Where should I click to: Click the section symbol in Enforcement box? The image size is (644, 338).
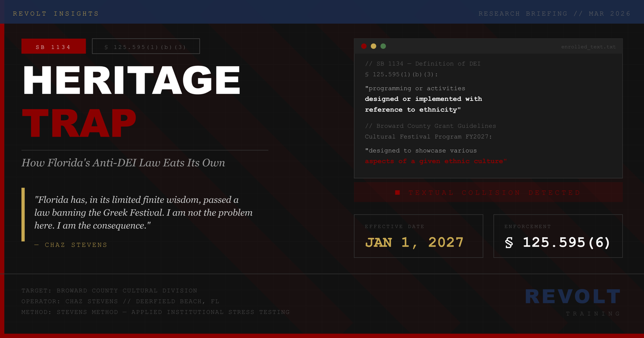[509, 243]
